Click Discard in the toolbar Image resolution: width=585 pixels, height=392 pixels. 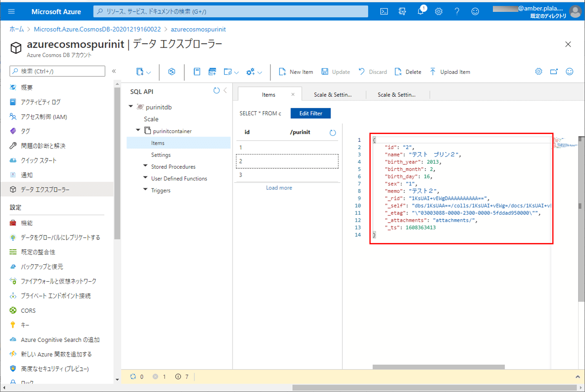pyautogui.click(x=373, y=72)
